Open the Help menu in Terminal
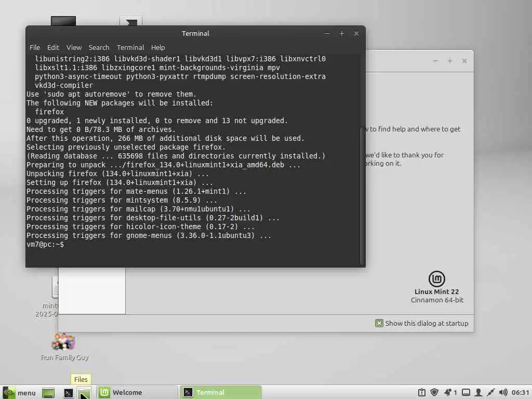 coord(158,47)
